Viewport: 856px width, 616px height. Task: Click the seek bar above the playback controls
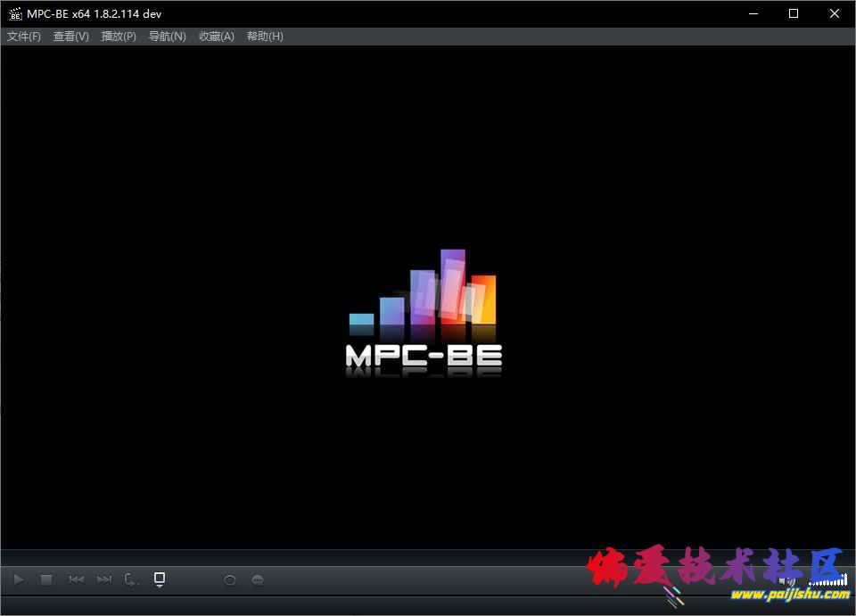coord(428,557)
